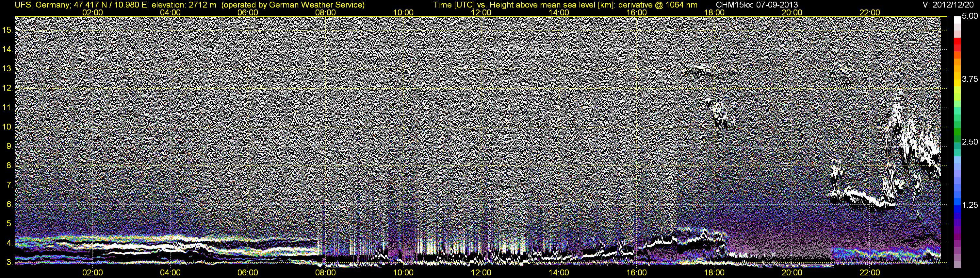Click the '4.' height axis label

tap(9, 243)
